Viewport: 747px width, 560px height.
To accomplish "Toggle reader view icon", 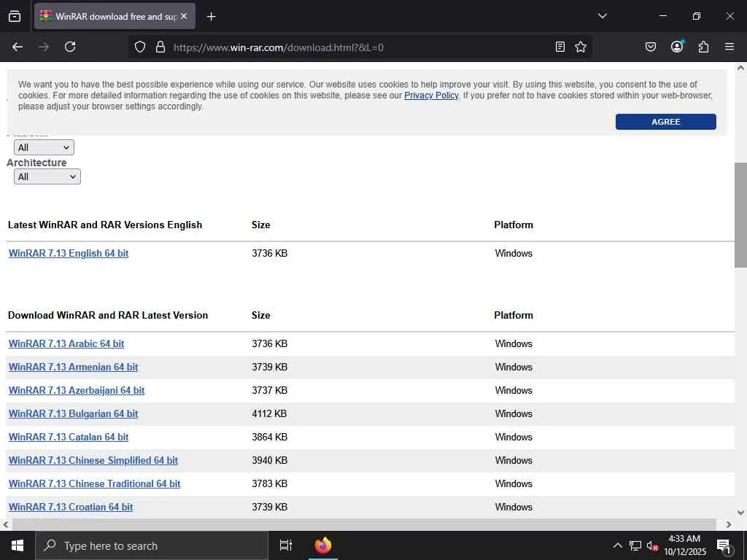I will pyautogui.click(x=560, y=47).
